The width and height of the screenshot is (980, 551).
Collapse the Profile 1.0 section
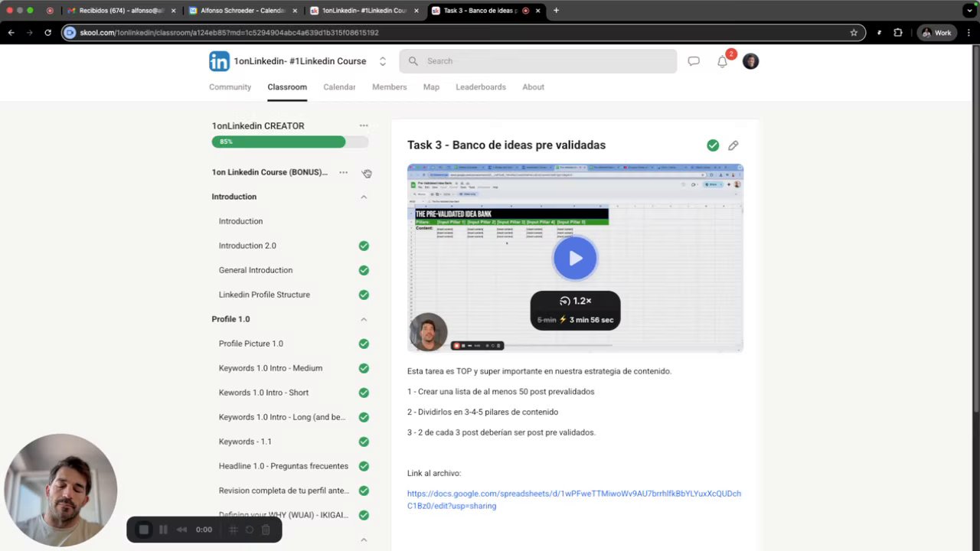point(364,319)
